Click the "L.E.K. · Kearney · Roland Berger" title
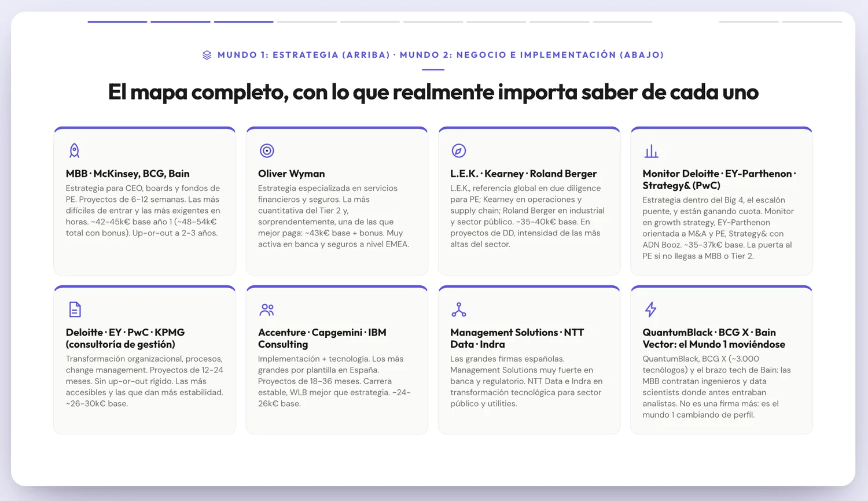This screenshot has height=501, width=868. 524,174
